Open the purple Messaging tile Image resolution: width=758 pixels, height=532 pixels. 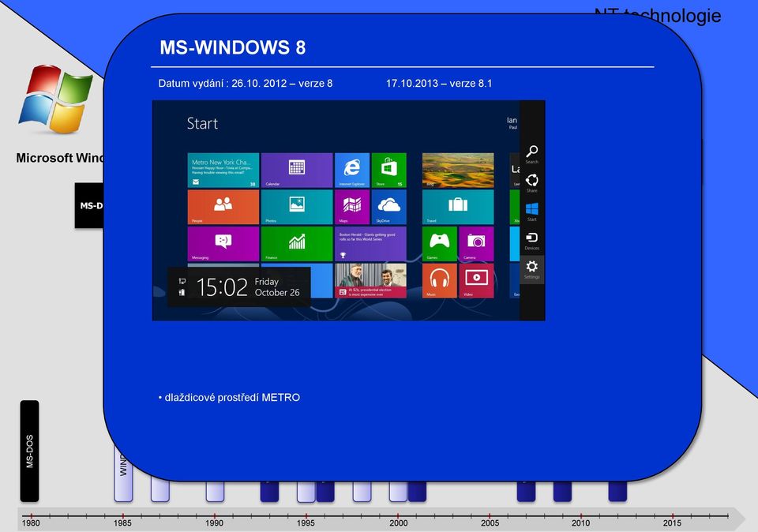(x=223, y=244)
